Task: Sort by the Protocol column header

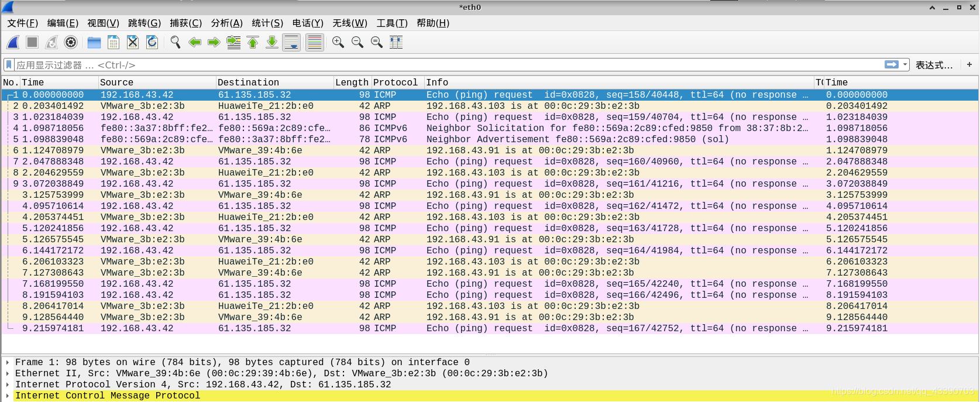Action: pos(398,83)
